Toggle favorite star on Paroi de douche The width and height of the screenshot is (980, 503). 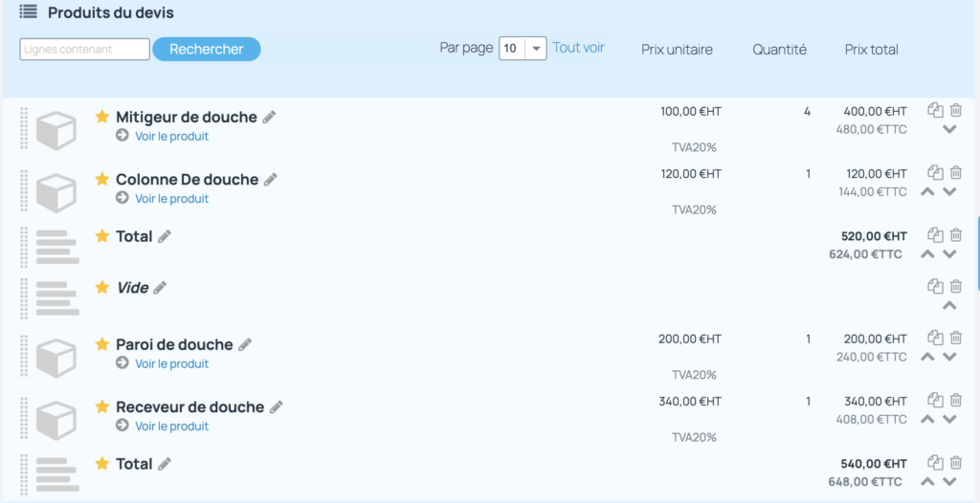click(x=101, y=344)
